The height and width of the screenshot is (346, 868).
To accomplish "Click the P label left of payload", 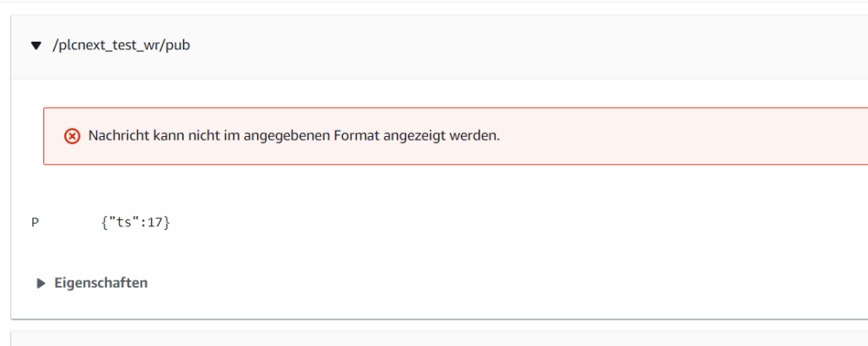I will pos(35,223).
